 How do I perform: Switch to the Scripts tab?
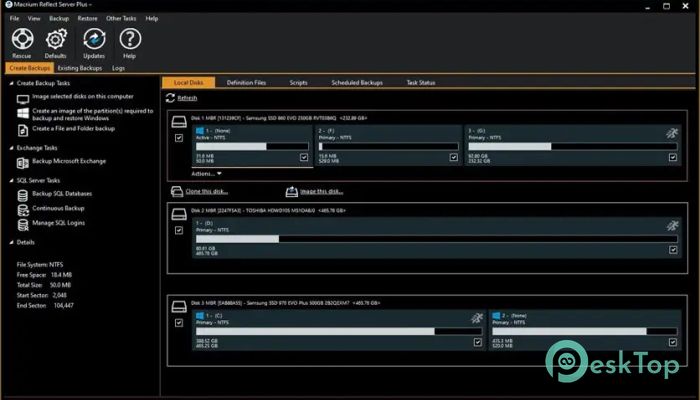pyautogui.click(x=298, y=83)
